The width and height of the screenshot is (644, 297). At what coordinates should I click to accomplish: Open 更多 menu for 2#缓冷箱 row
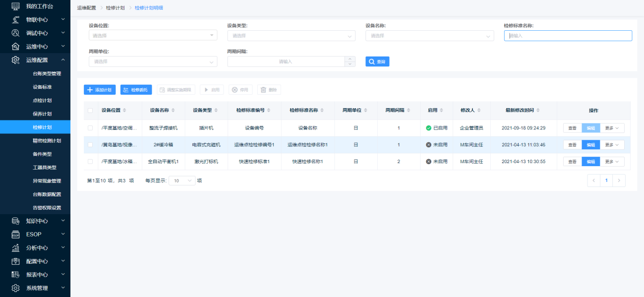pos(612,145)
